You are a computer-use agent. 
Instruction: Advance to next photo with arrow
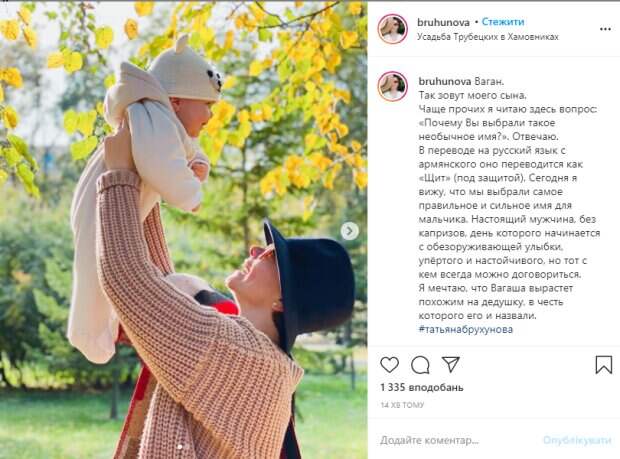[350, 231]
